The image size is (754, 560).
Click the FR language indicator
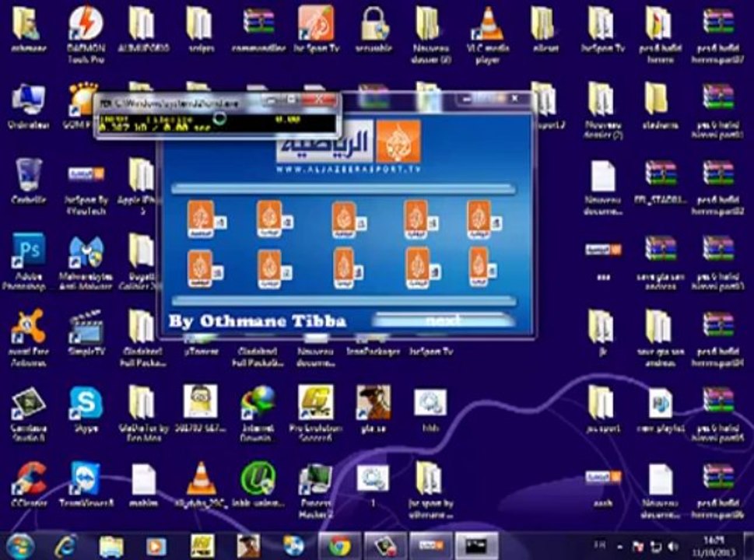(x=600, y=545)
